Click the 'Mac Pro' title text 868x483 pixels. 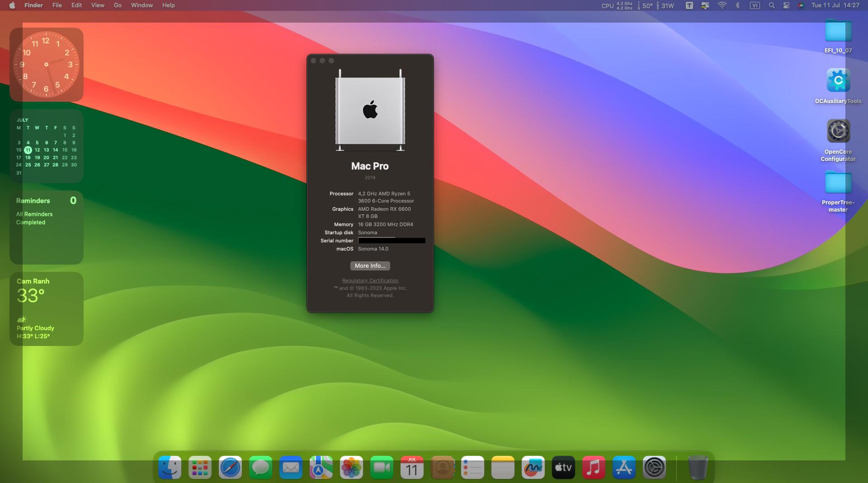click(370, 166)
